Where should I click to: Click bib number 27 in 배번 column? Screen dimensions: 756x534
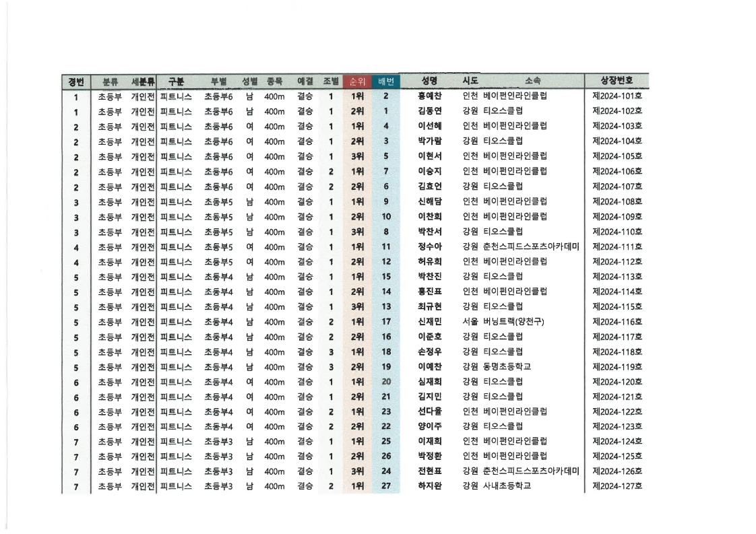(385, 486)
